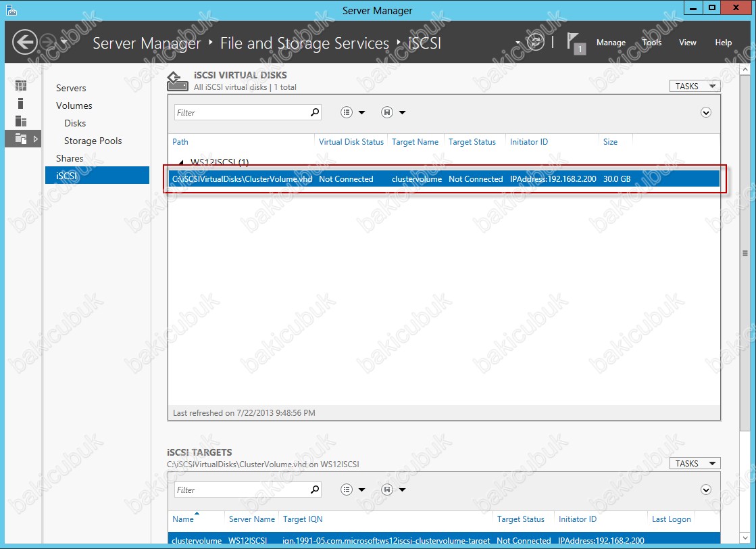Open the Tools menu
Viewport: 756px width, 549px height.
tap(651, 43)
